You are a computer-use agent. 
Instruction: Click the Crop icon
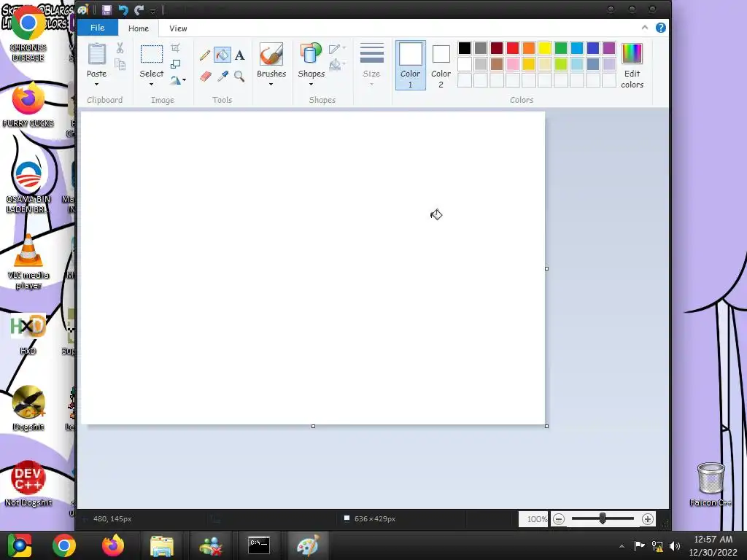point(175,47)
